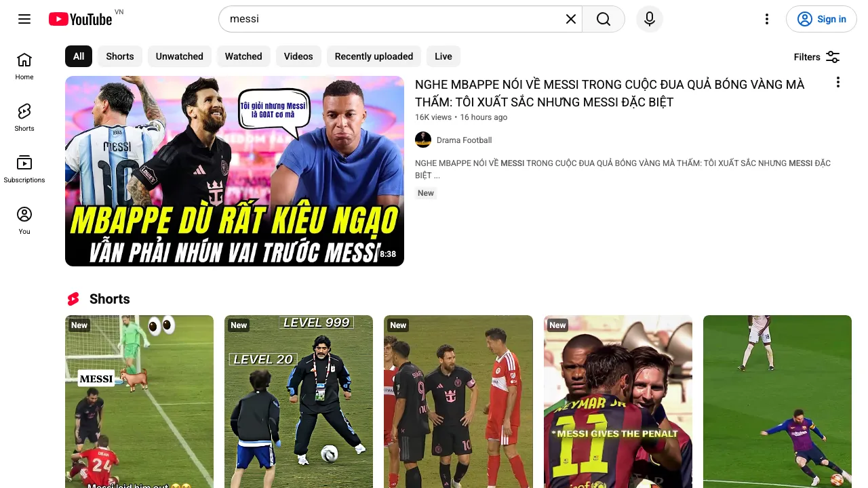Click the Sign in button

point(821,19)
